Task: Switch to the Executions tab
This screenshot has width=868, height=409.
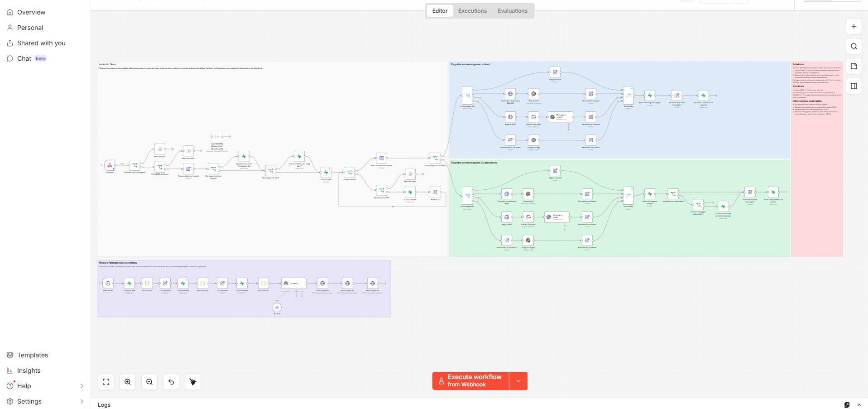Action: click(472, 11)
